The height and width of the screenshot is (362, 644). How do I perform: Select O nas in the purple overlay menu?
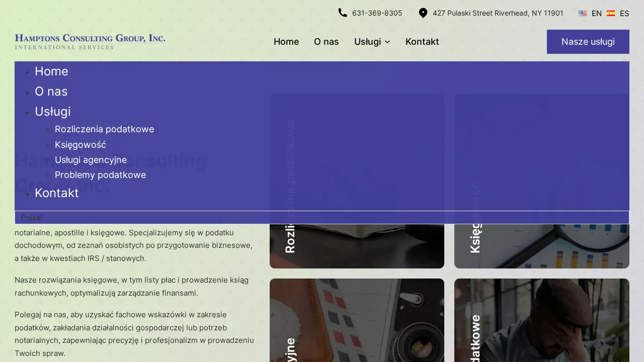pos(51,92)
